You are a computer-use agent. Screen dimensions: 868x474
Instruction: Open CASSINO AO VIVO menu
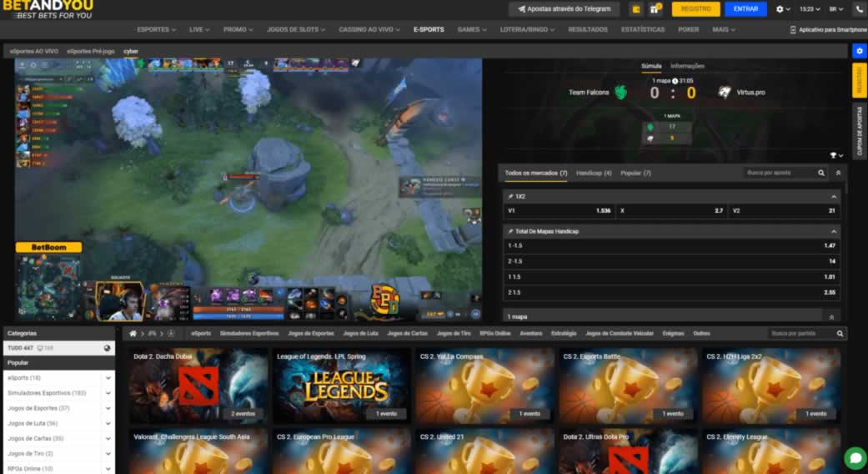[x=369, y=29]
